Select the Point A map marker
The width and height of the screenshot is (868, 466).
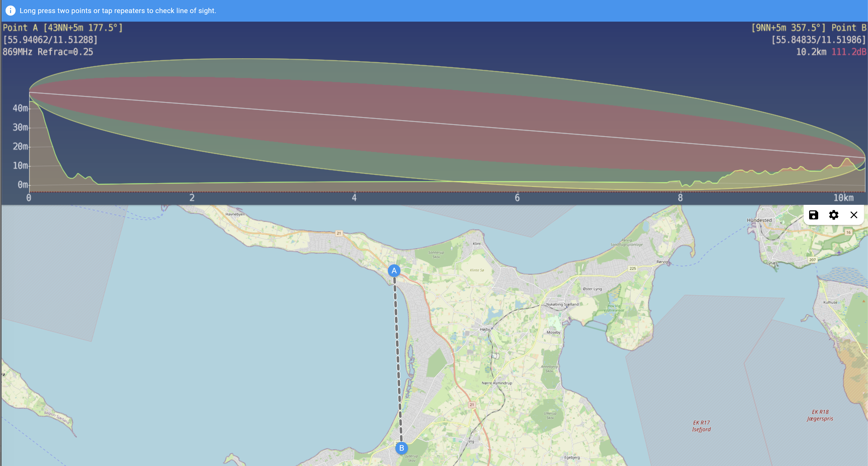pos(394,270)
